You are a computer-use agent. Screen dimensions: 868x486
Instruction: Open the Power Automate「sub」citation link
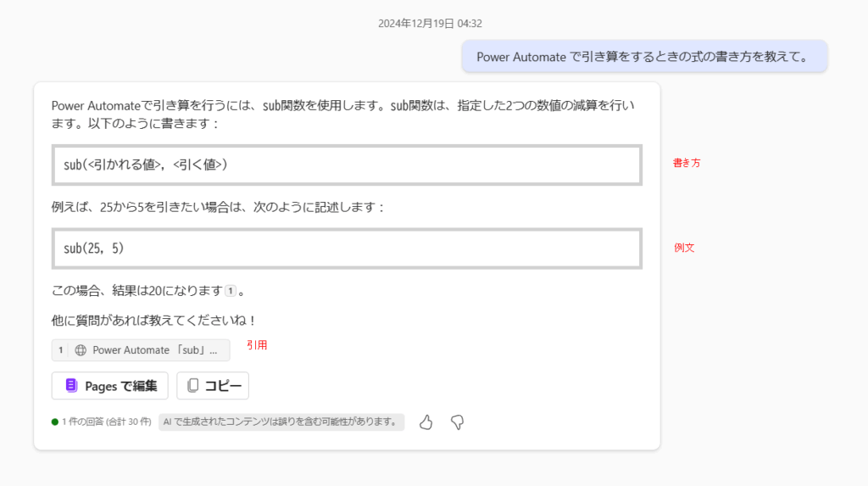click(x=141, y=350)
